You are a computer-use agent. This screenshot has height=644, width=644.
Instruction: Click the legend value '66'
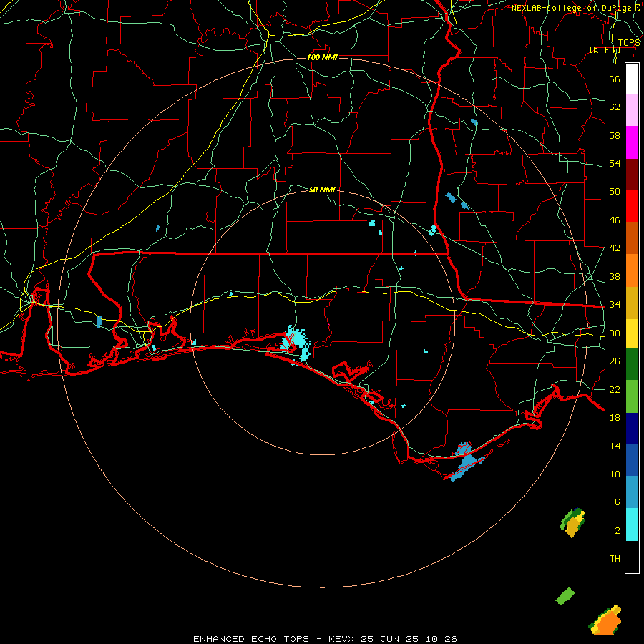pyautogui.click(x=615, y=79)
